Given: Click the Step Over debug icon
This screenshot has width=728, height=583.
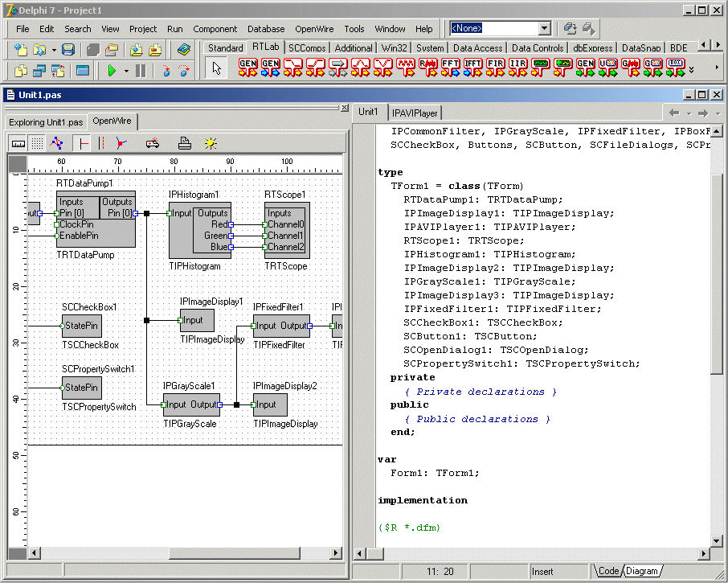Looking at the screenshot, I should 184,71.
